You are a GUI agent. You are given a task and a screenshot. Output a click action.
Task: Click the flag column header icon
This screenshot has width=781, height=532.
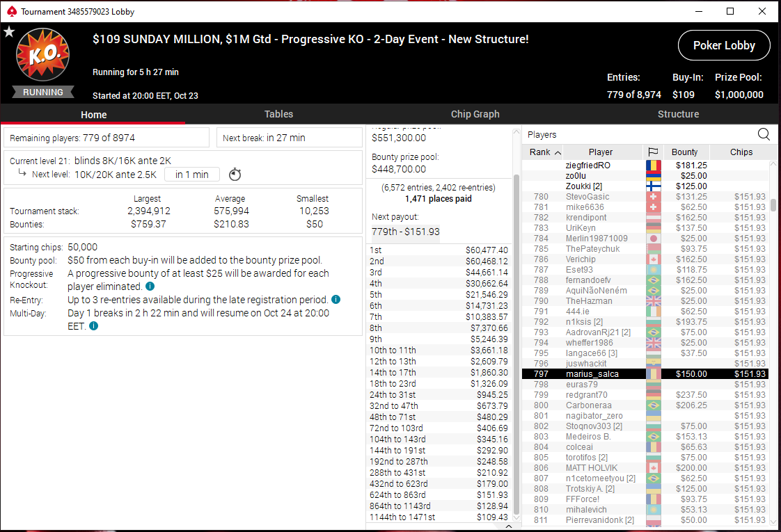(653, 152)
